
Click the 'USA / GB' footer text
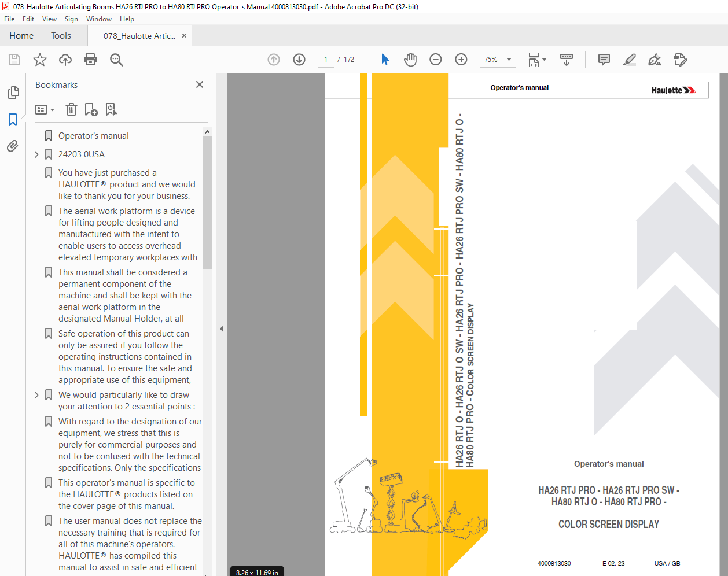[x=667, y=563]
